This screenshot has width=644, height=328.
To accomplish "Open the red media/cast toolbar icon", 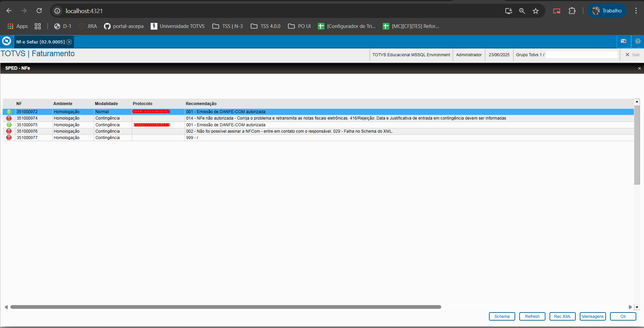I will click(557, 11).
